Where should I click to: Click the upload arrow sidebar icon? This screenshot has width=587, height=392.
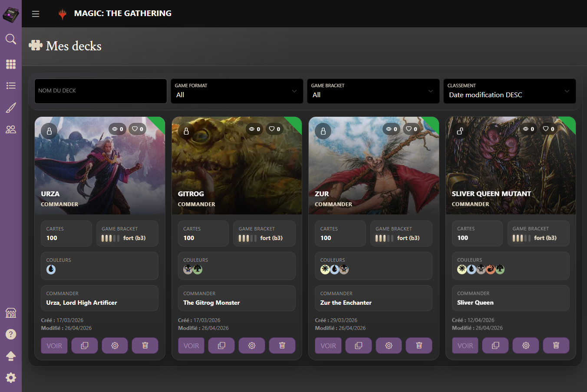11,356
